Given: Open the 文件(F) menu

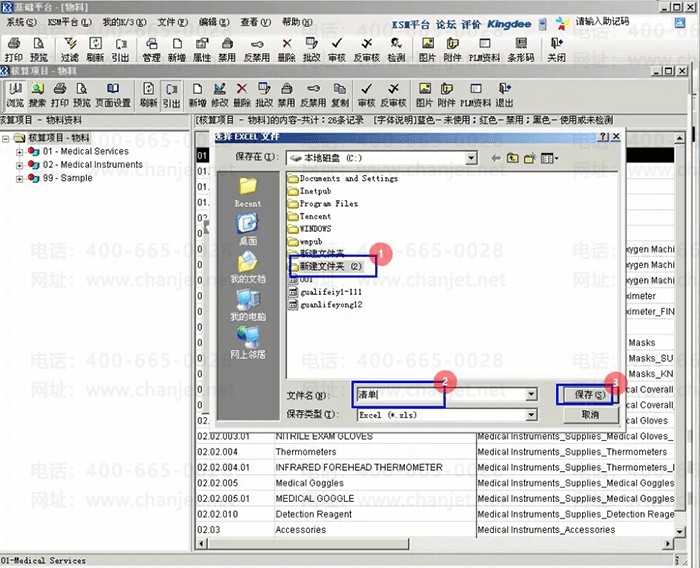Looking at the screenshot, I should [x=173, y=21].
